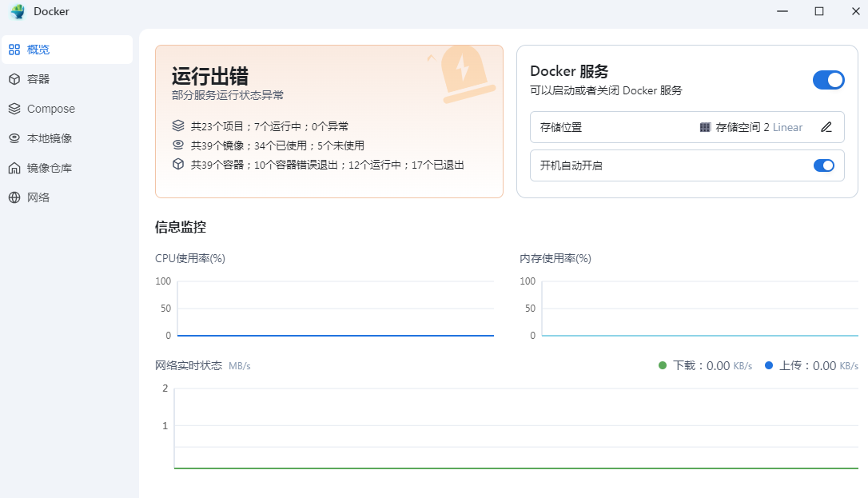The width and height of the screenshot is (868, 498).
Task: Click the Compose layers icon in sidebar
Action: click(x=14, y=109)
